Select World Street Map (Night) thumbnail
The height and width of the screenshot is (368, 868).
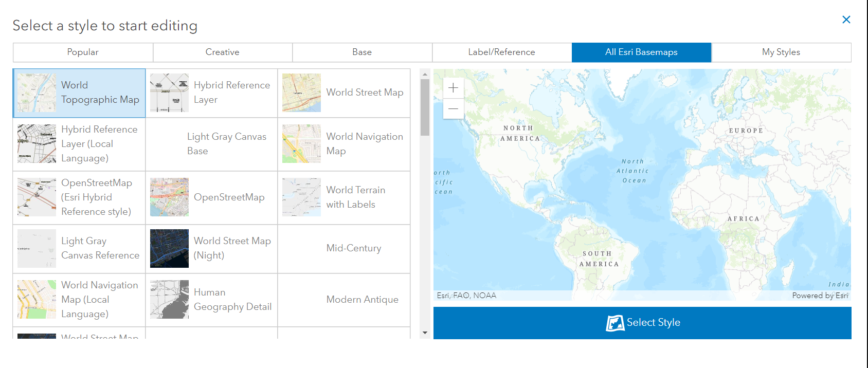pos(169,248)
